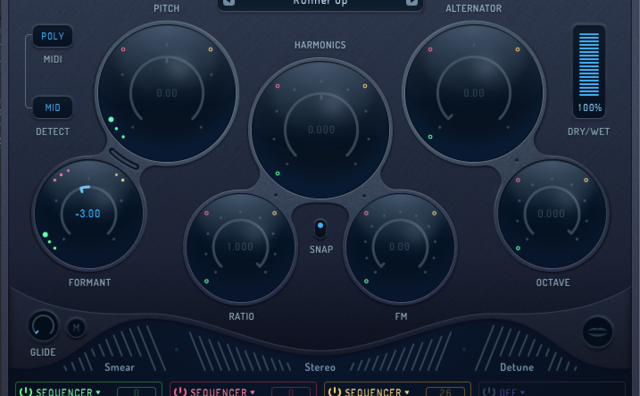Click the Detune slider
This screenshot has height=396, width=640.
click(527, 348)
